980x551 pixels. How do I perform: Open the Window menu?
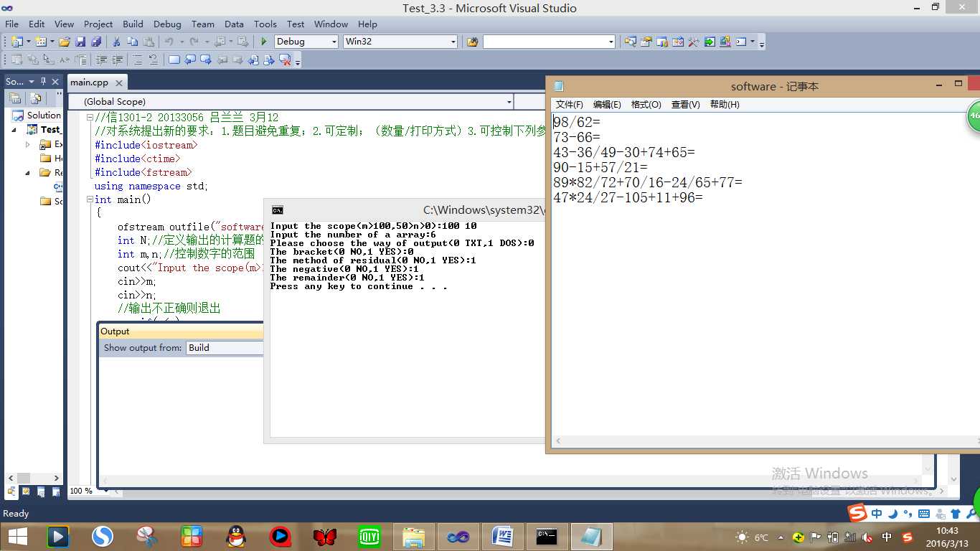point(331,24)
